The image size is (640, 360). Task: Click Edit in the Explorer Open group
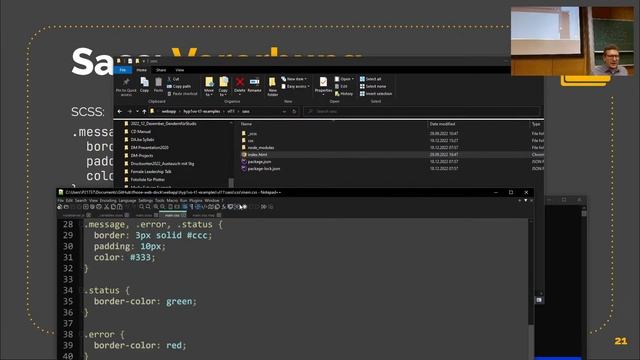coord(341,86)
